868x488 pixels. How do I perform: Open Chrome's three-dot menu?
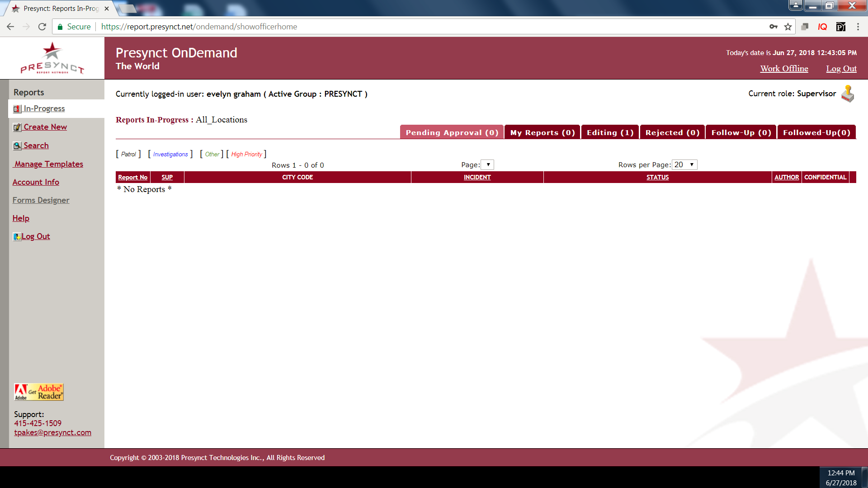[858, 27]
